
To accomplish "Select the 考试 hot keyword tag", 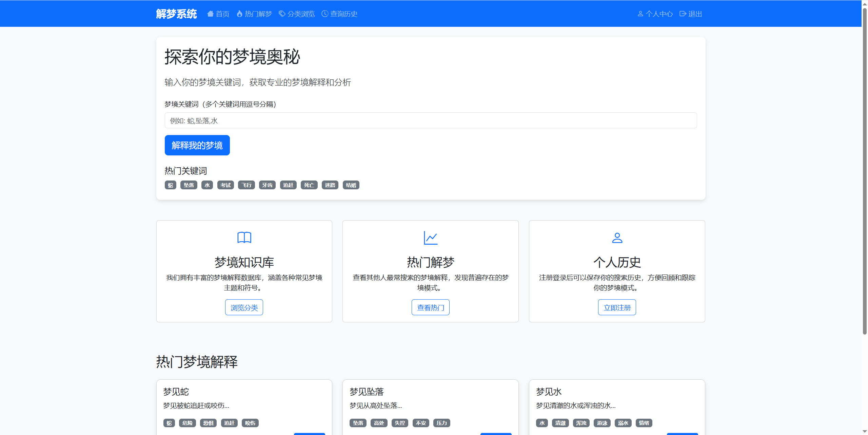I will (225, 185).
